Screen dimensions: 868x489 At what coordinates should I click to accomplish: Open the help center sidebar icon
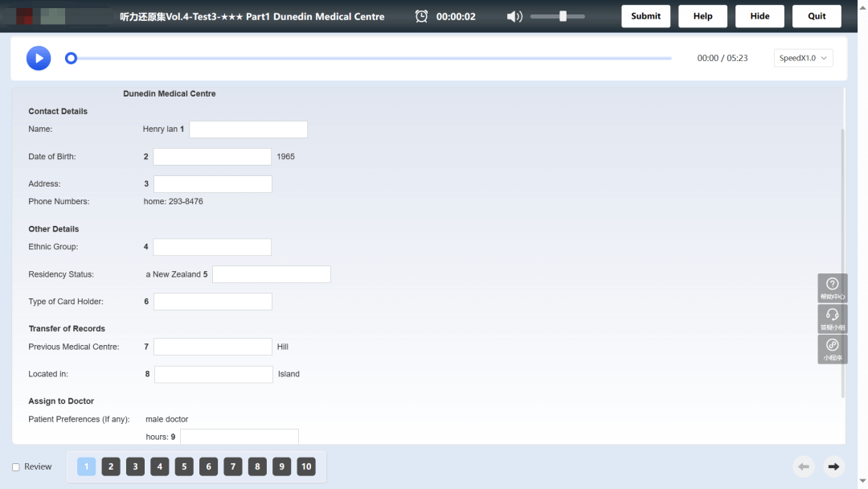833,288
